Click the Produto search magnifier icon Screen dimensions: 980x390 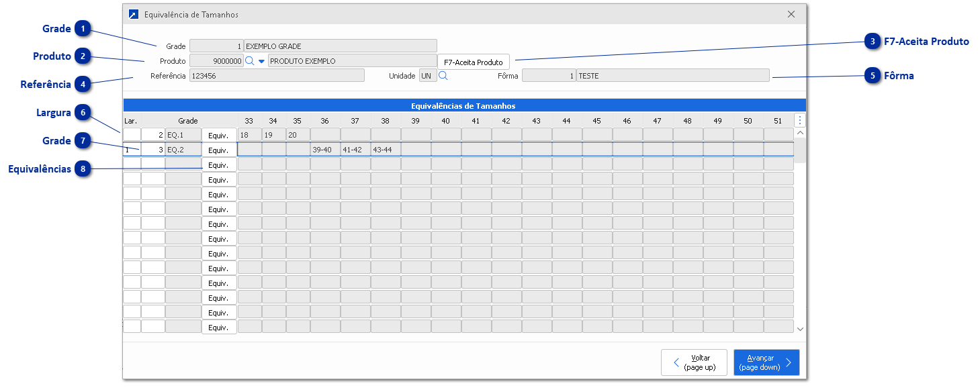[249, 61]
